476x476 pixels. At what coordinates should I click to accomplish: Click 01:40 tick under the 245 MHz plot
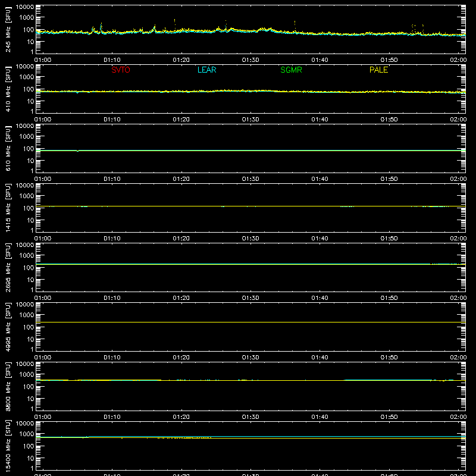pyautogui.click(x=320, y=60)
